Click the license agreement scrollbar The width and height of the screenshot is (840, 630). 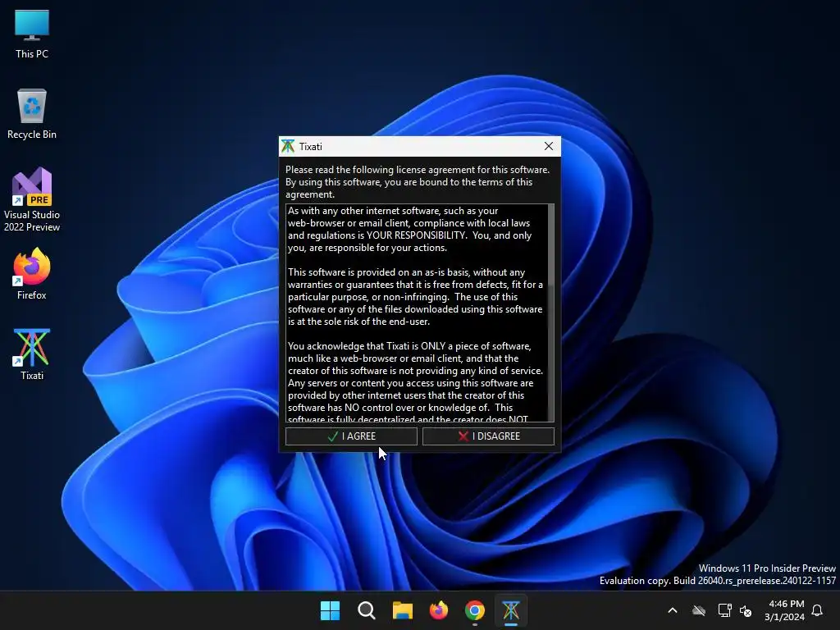point(550,313)
